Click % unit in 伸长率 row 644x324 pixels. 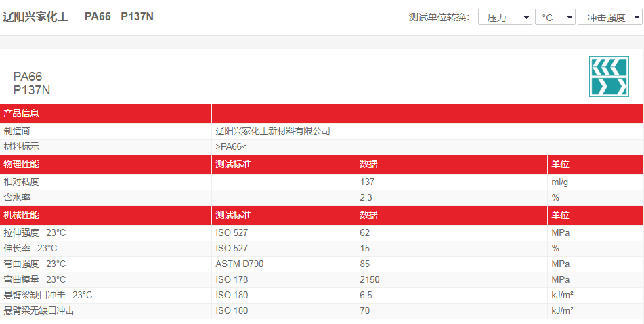click(x=555, y=248)
